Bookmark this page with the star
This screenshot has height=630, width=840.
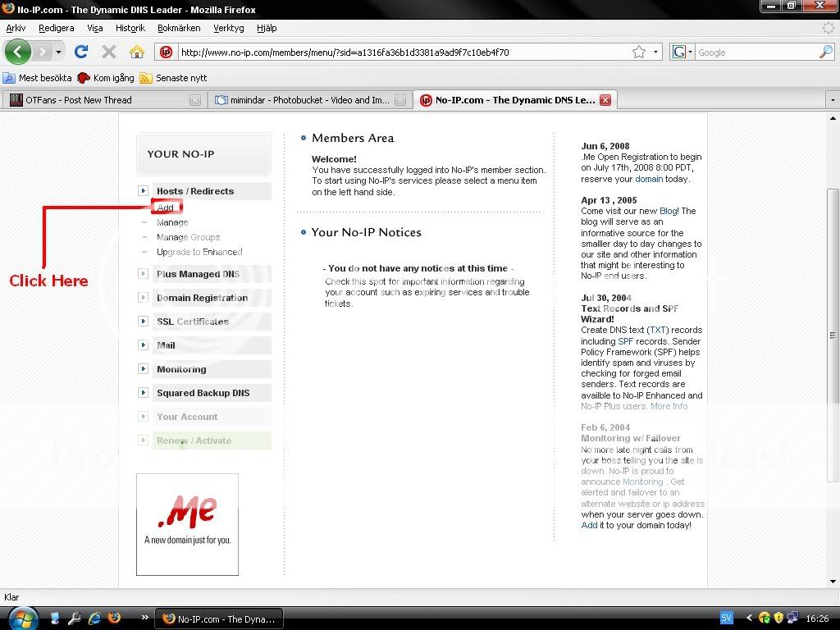point(638,52)
